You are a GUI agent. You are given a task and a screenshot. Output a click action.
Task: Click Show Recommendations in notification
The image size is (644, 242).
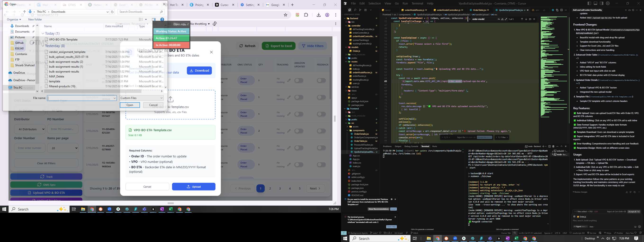(x=379, y=209)
